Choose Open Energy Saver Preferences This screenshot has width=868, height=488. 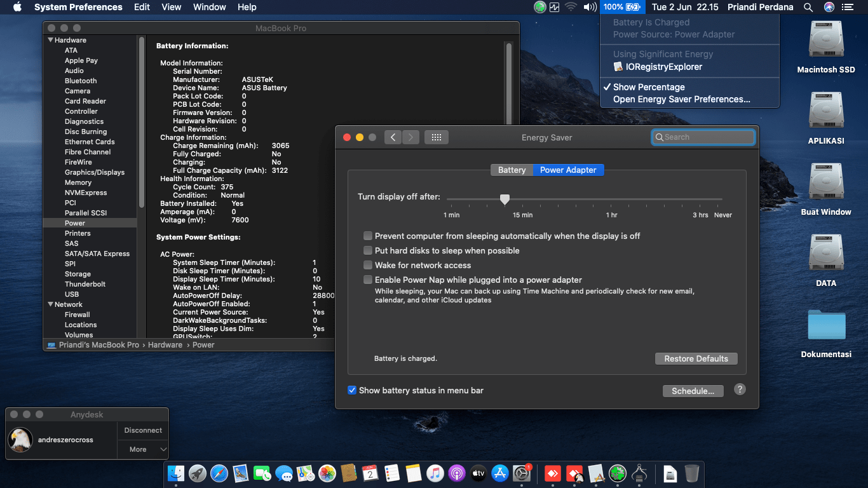click(x=689, y=99)
